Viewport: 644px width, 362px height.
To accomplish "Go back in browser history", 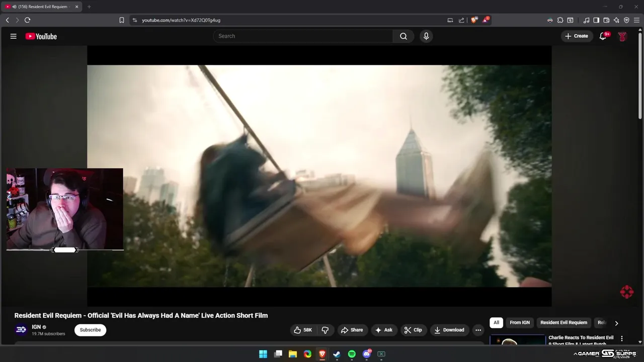I will point(7,20).
